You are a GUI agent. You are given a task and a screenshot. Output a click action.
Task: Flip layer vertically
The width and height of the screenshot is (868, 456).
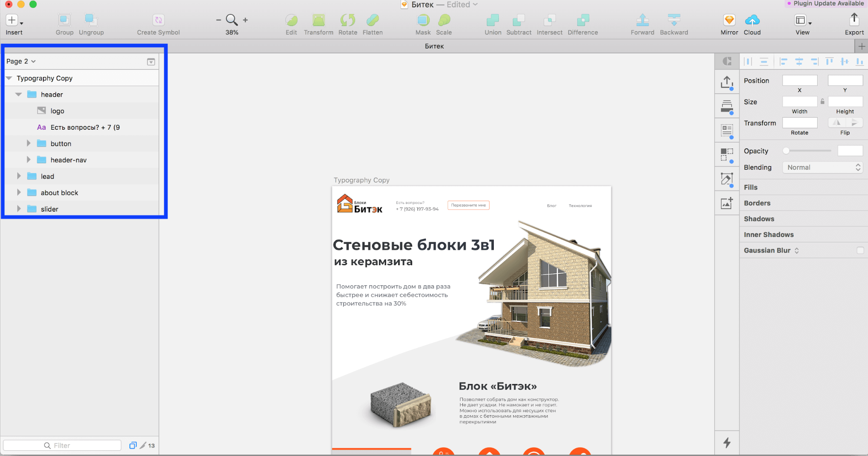[x=854, y=123]
